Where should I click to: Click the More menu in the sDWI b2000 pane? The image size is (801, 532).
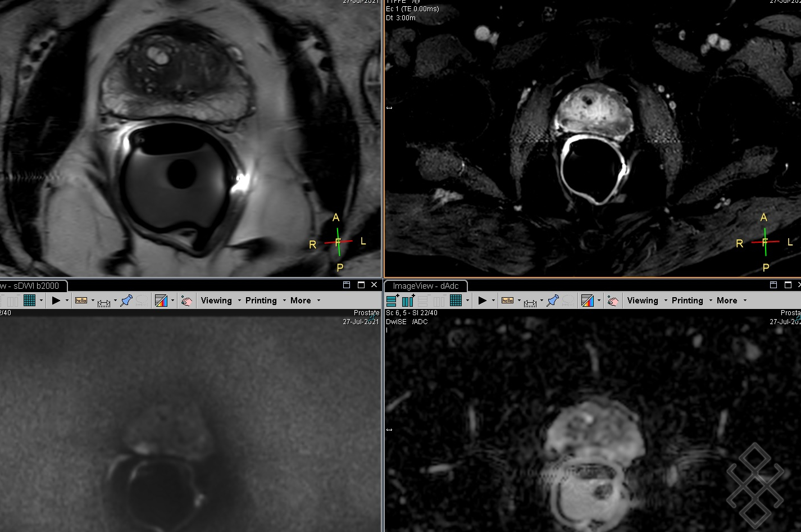click(301, 301)
